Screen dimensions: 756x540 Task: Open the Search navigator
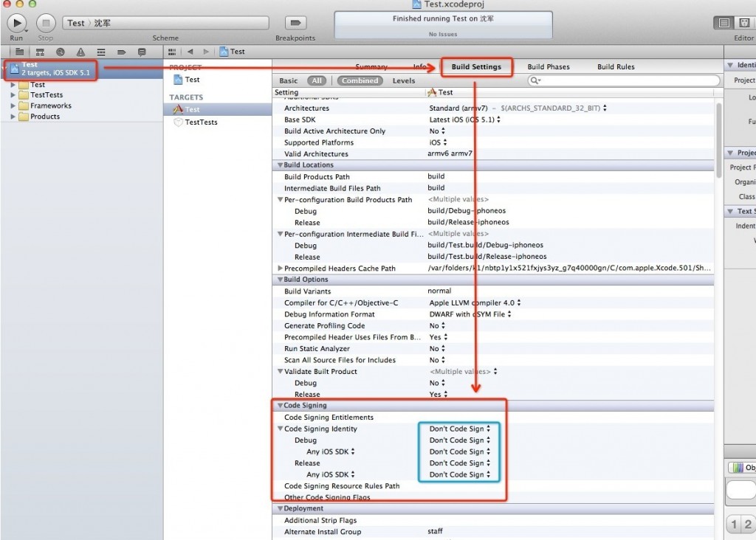60,52
